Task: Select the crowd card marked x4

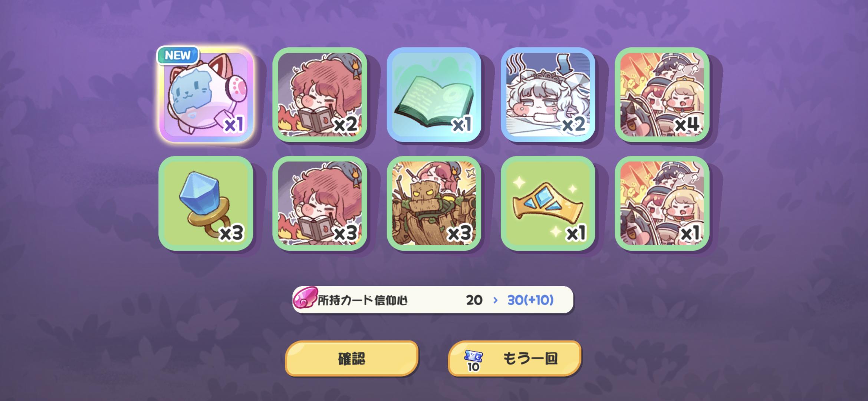Action: [662, 95]
